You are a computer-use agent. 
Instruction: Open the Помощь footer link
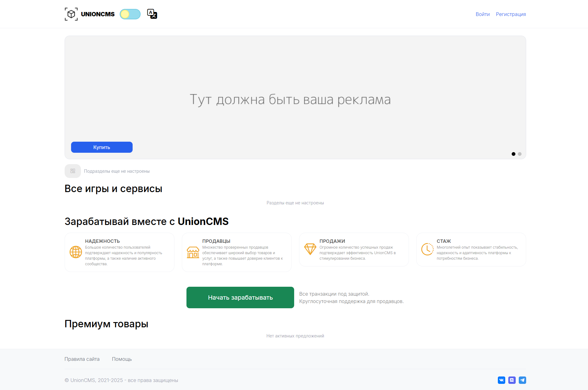(x=122, y=359)
